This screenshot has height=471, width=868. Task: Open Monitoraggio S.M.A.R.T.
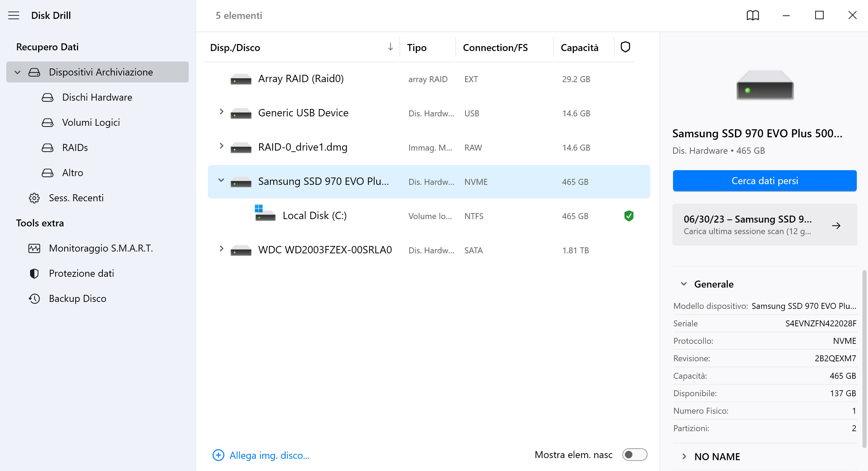coord(101,248)
